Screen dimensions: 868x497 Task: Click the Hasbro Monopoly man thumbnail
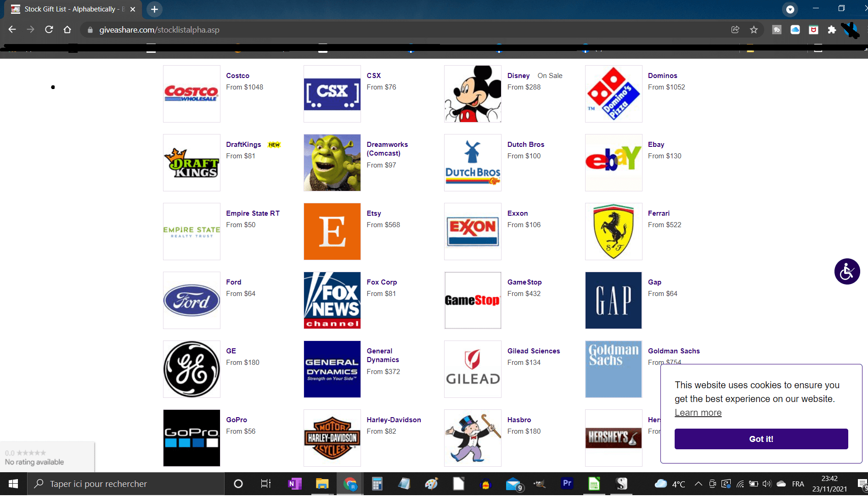[x=473, y=438]
